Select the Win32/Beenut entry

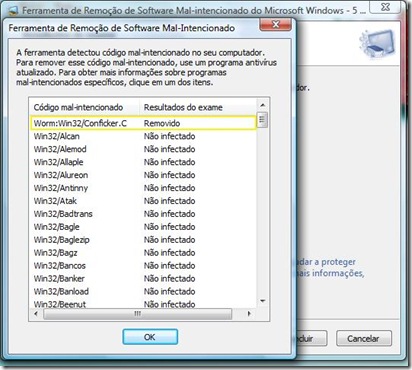click(x=60, y=304)
